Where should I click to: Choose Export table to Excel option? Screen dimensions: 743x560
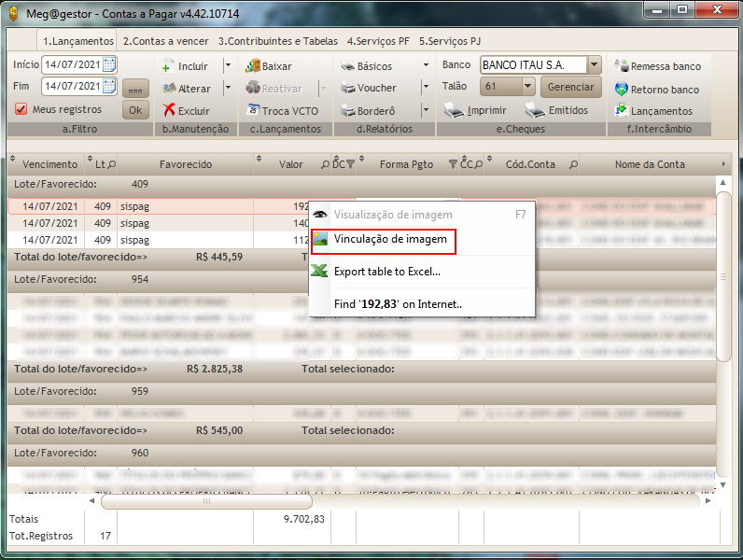click(x=386, y=271)
